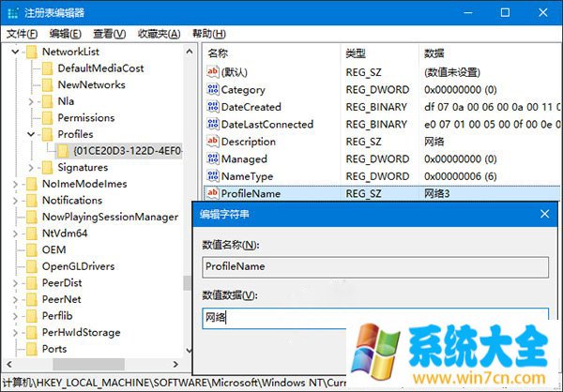The width and height of the screenshot is (563, 392).
Task: Open the 编辑(E) menu
Action: [66, 34]
